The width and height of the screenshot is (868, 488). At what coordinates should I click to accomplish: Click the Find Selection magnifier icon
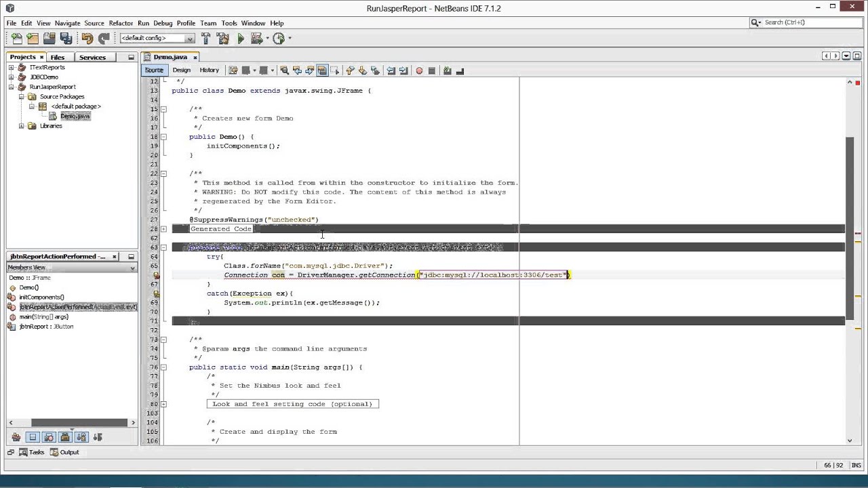click(x=285, y=70)
